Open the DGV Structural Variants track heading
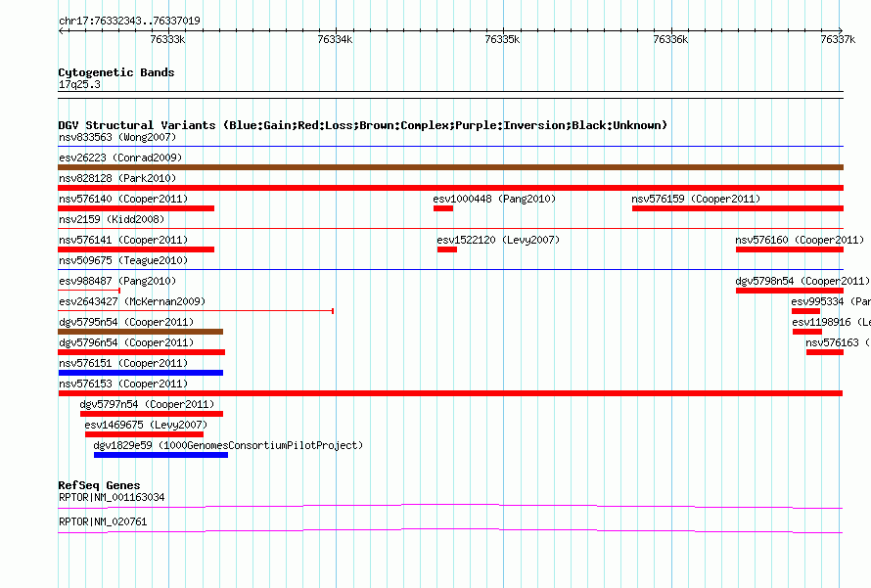The image size is (871, 588). click(363, 125)
